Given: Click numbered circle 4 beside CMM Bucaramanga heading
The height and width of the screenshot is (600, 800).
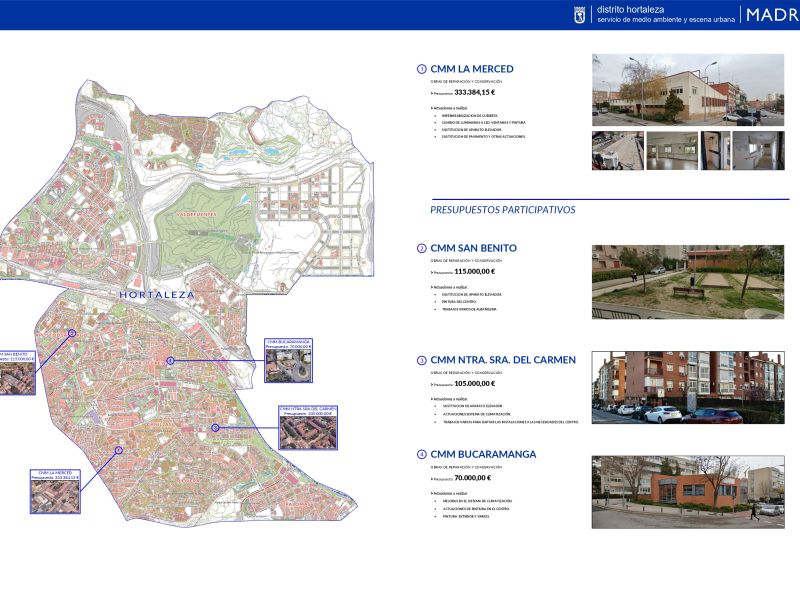Looking at the screenshot, I should (422, 454).
